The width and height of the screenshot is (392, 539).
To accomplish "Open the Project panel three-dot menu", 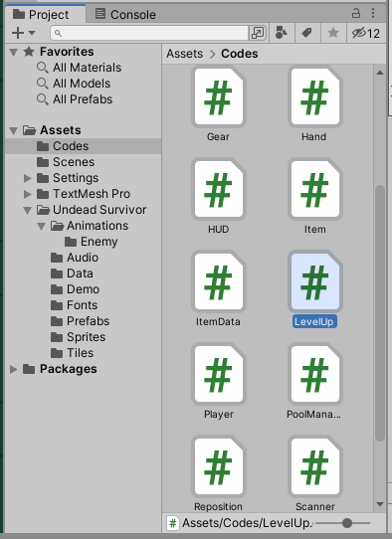I will 373,13.
